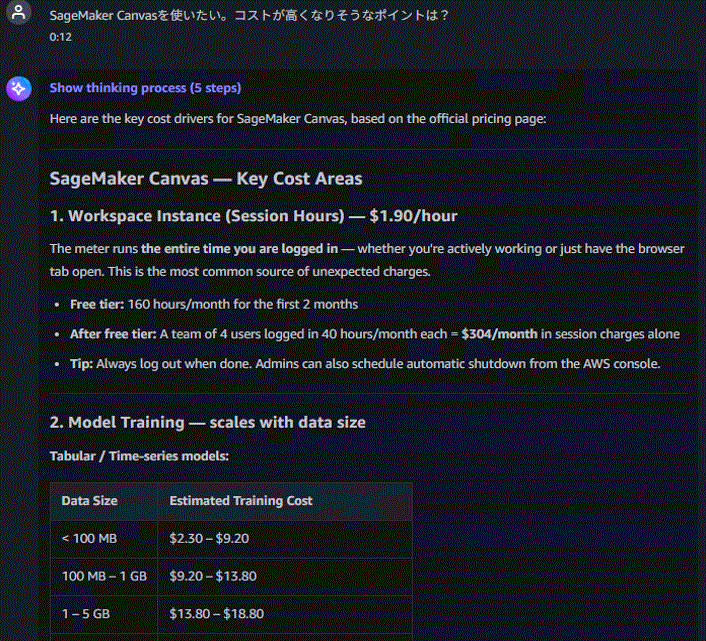Screen dimensions: 706x641
Task: Click the Free tier bullet item
Action: pos(214,304)
